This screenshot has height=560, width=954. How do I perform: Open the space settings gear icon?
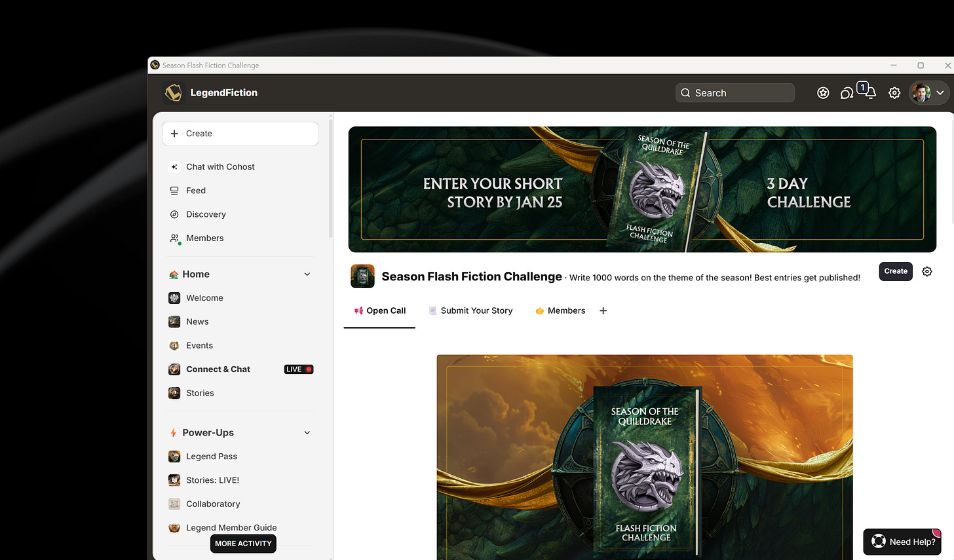(927, 271)
